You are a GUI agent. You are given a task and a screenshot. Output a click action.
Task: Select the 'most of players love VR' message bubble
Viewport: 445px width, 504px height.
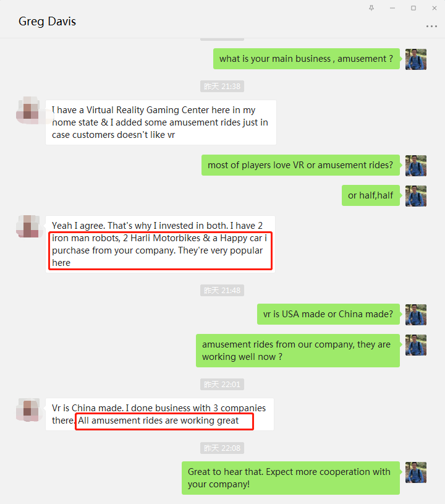(x=300, y=165)
